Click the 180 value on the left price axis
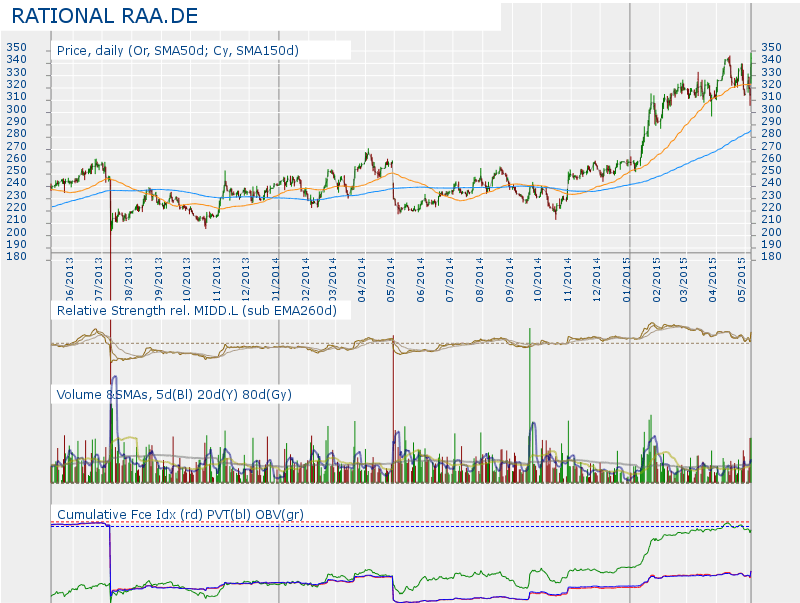Screen dimensions: 800x603 16,257
